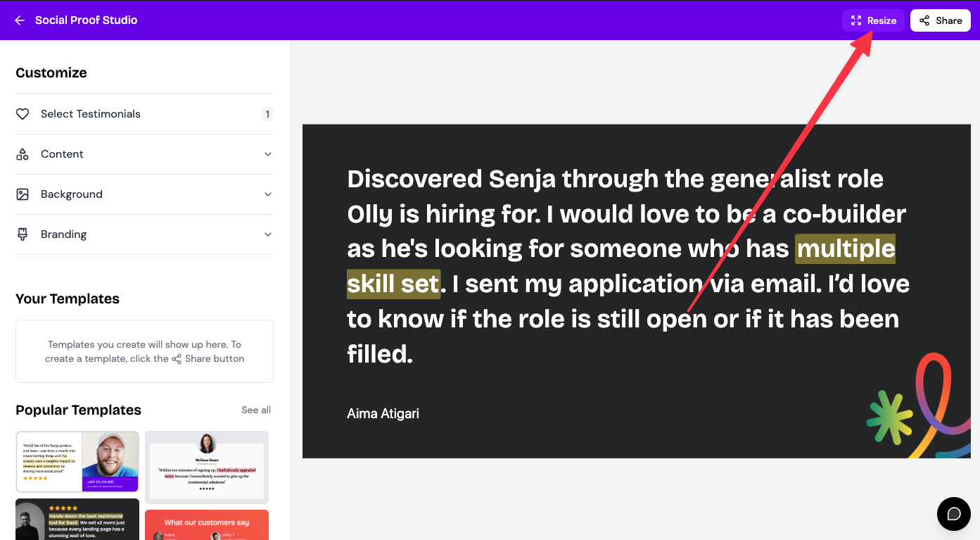Choose the orange What our customers say template
Image resolution: width=980 pixels, height=540 pixels.
point(207,525)
